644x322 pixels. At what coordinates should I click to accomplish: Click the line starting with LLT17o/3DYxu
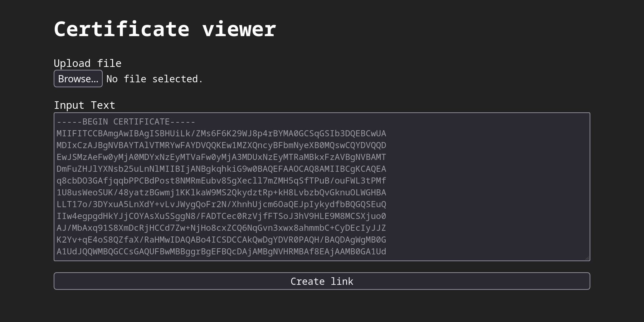coord(221,204)
